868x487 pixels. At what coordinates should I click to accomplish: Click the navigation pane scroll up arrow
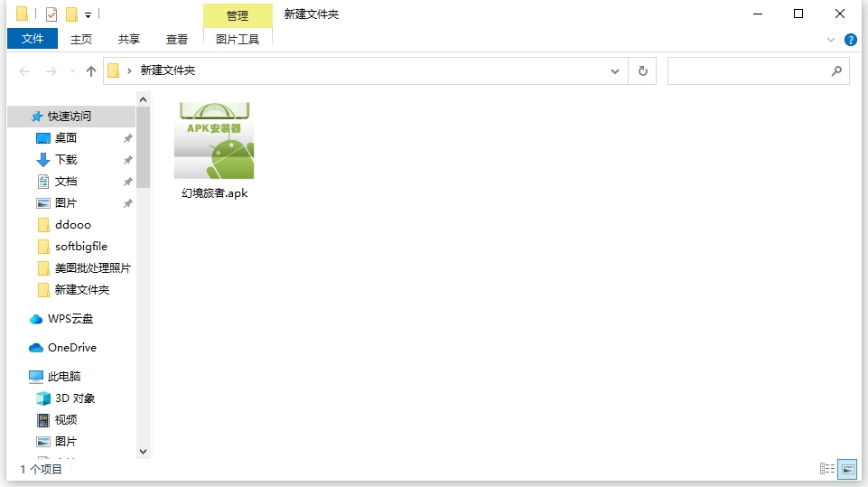pos(144,99)
